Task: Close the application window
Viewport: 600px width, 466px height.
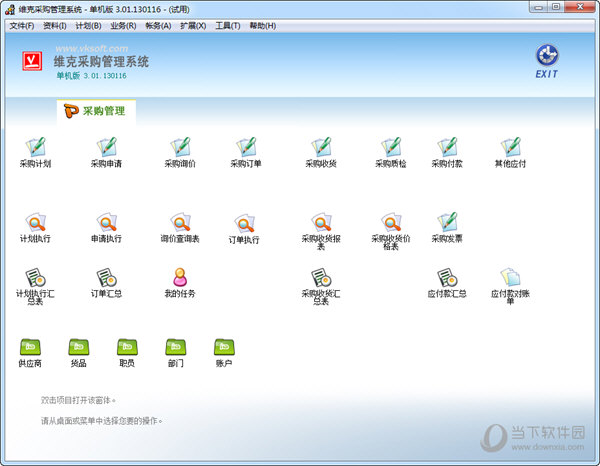Action: click(x=580, y=7)
